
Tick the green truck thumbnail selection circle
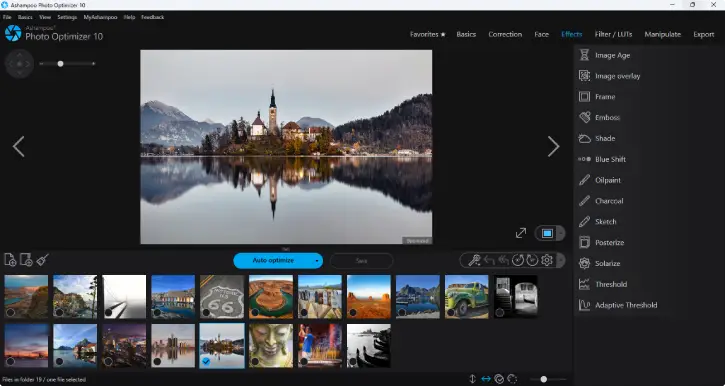tap(451, 312)
